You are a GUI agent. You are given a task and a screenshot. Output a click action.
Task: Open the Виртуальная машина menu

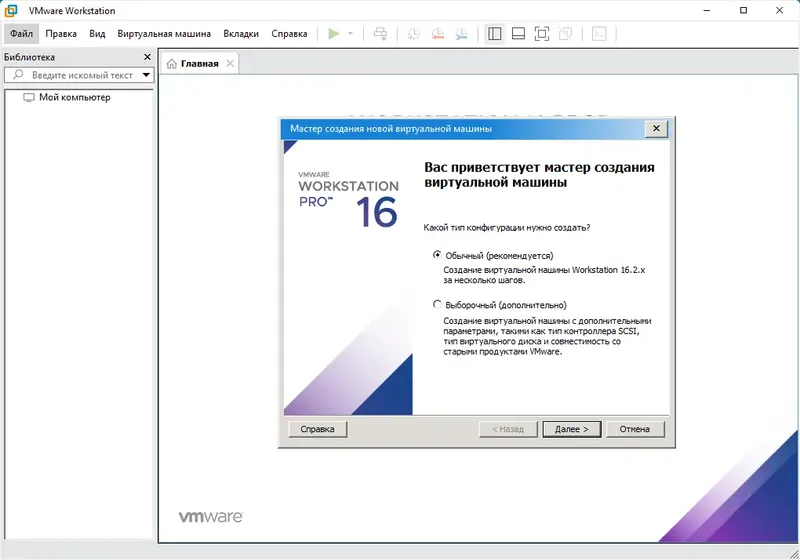164,34
